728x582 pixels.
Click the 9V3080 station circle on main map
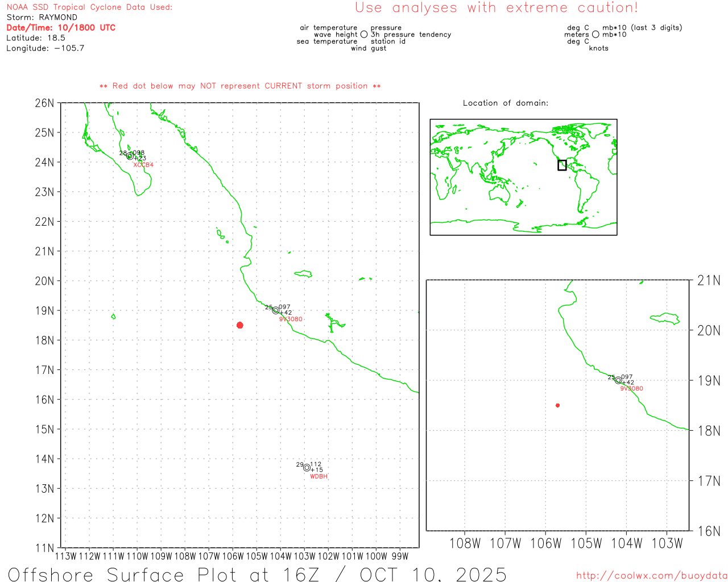[276, 310]
